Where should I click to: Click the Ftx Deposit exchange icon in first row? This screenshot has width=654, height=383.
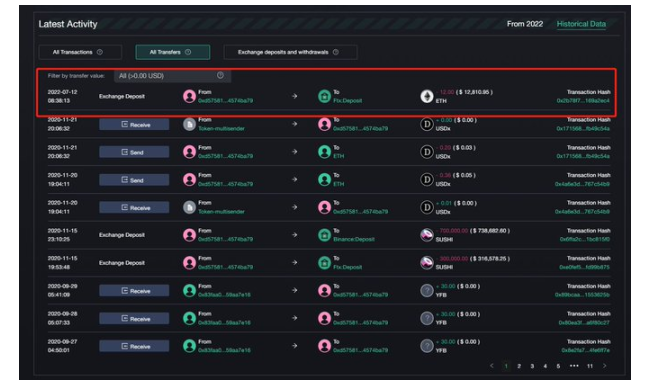tap(324, 96)
